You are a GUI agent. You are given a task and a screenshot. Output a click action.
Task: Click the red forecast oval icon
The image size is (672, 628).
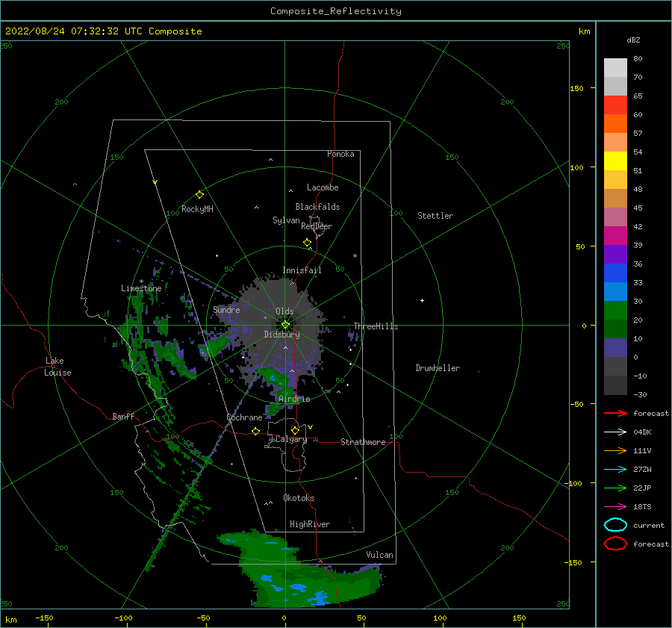[x=615, y=544]
